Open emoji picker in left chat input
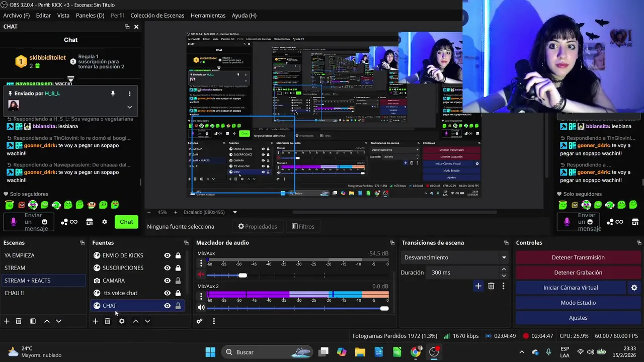Viewport: 644px width, 362px height. 45,222
